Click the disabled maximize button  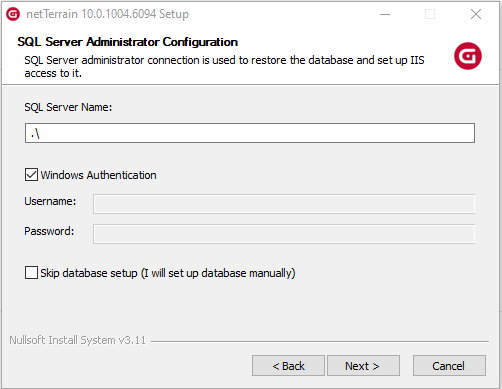pos(430,14)
